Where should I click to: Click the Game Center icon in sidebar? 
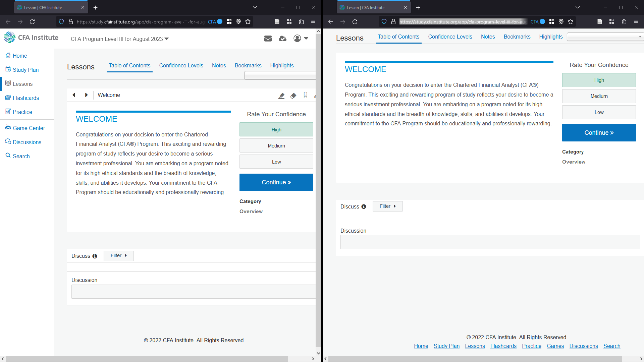tap(8, 127)
